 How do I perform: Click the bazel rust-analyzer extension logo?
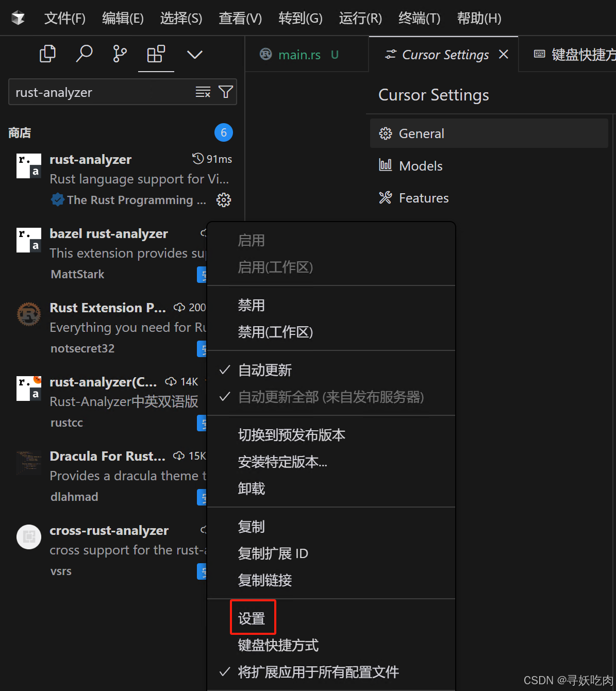pos(29,240)
